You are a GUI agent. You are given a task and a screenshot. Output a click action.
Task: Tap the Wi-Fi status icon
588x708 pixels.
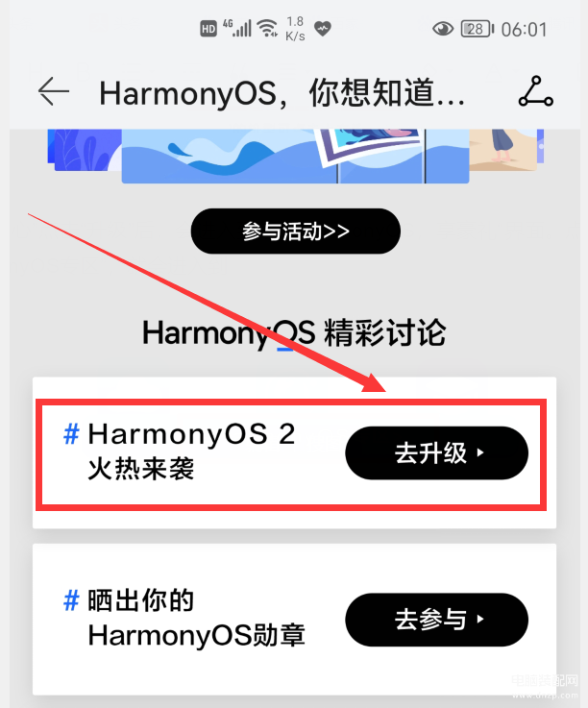click(268, 28)
